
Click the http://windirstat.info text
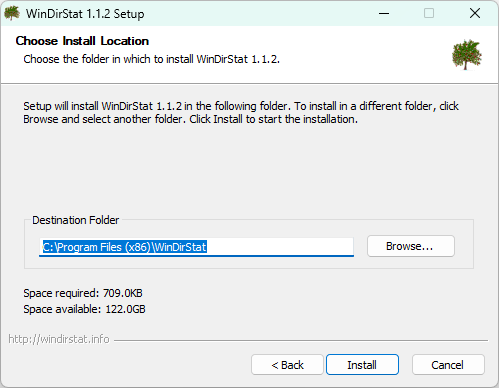(x=59, y=339)
